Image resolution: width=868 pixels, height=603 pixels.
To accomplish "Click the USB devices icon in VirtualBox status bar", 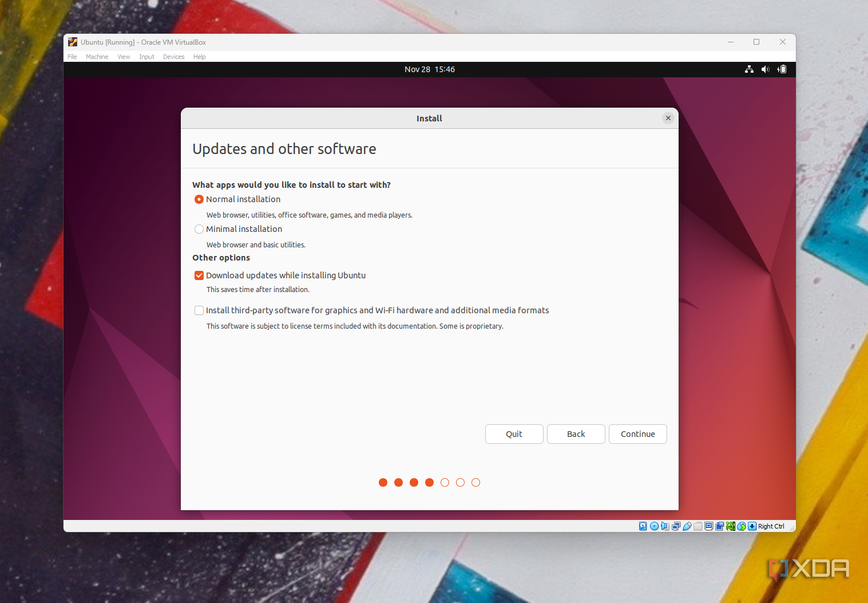I will pyautogui.click(x=687, y=526).
